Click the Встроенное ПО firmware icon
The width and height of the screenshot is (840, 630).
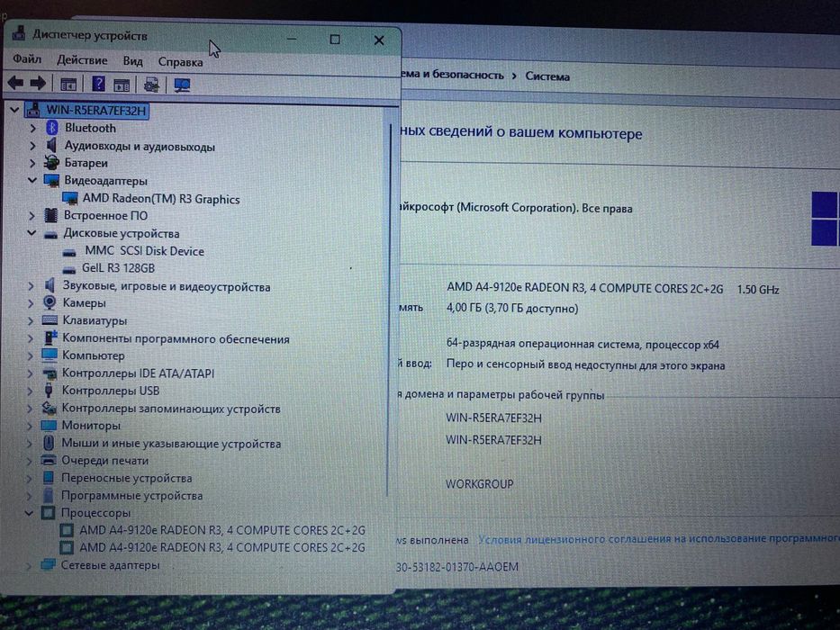pyautogui.click(x=51, y=215)
